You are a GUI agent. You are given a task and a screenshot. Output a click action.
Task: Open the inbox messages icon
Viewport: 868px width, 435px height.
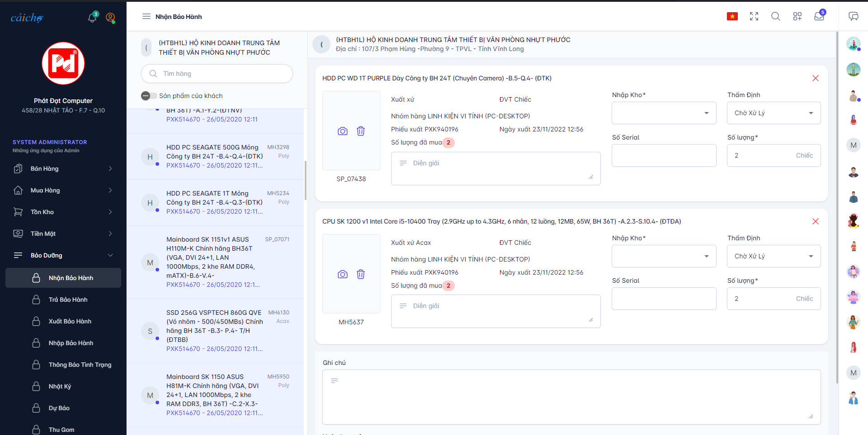click(x=819, y=17)
